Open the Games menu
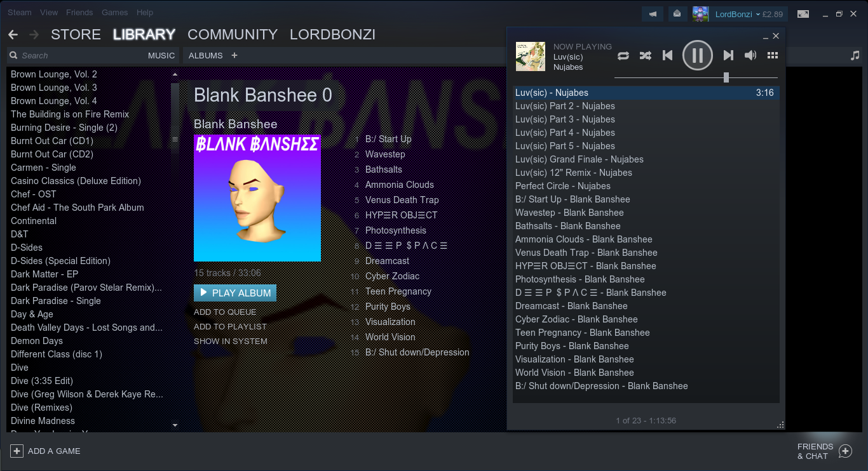The image size is (868, 471). [114, 12]
